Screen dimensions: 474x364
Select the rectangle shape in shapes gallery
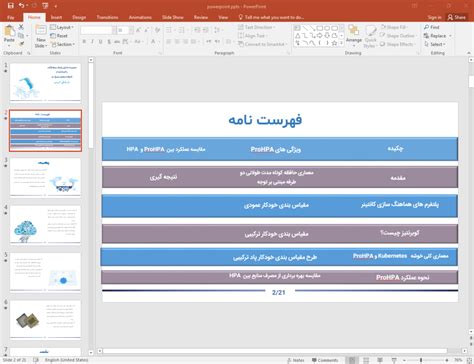click(320, 28)
